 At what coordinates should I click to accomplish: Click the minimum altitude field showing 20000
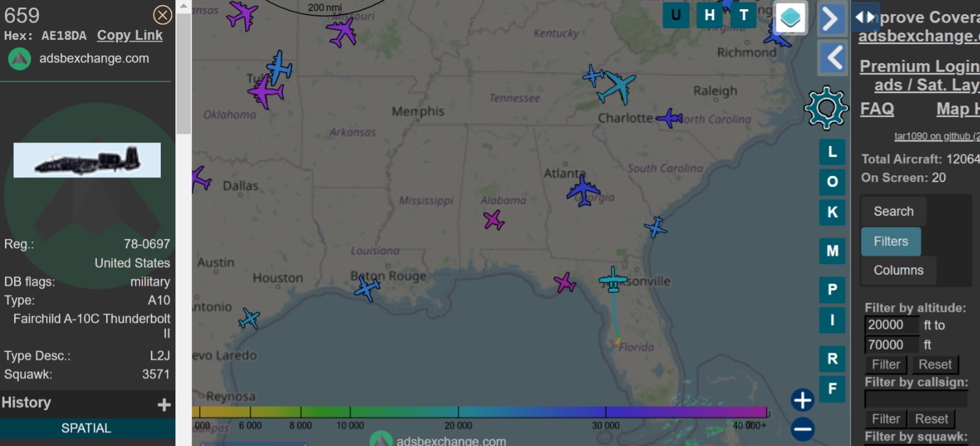892,325
